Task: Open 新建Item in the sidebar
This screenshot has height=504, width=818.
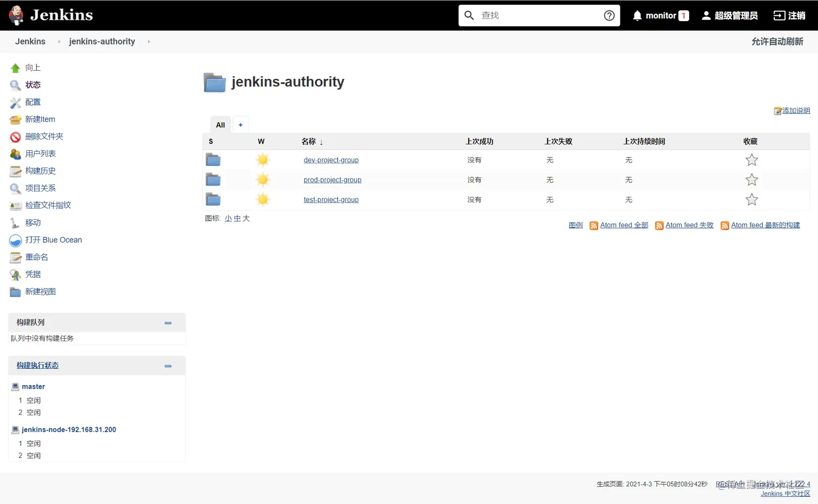Action: (40, 120)
